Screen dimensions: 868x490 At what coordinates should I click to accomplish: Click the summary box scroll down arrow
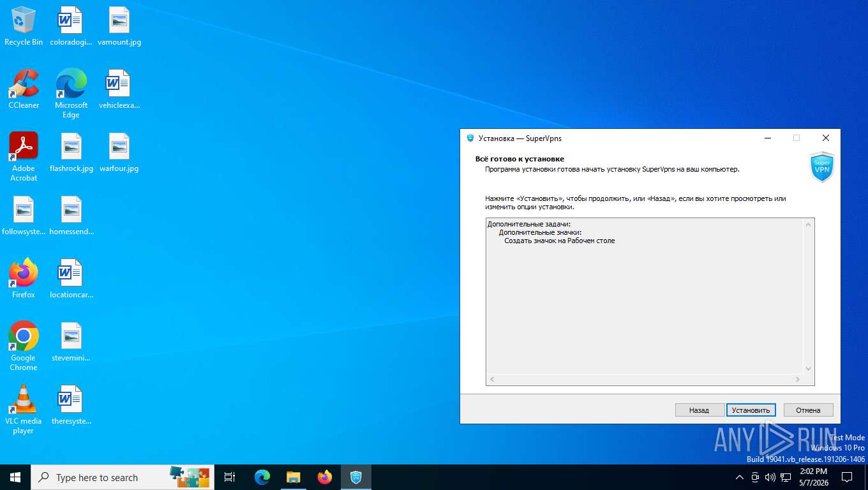(808, 368)
